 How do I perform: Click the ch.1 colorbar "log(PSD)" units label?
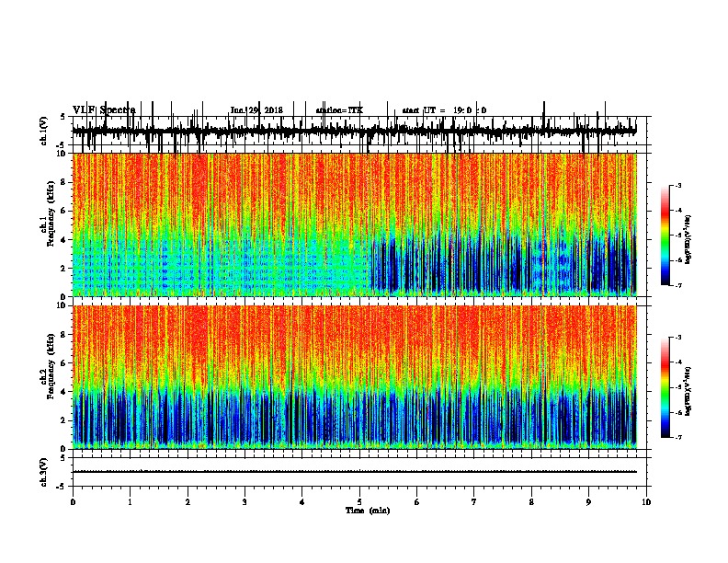coord(688,240)
